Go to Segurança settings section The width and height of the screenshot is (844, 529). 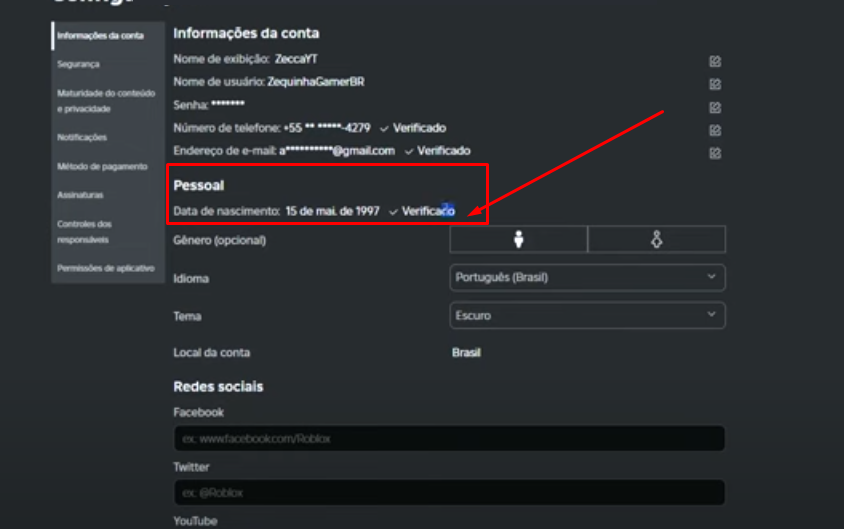(79, 64)
